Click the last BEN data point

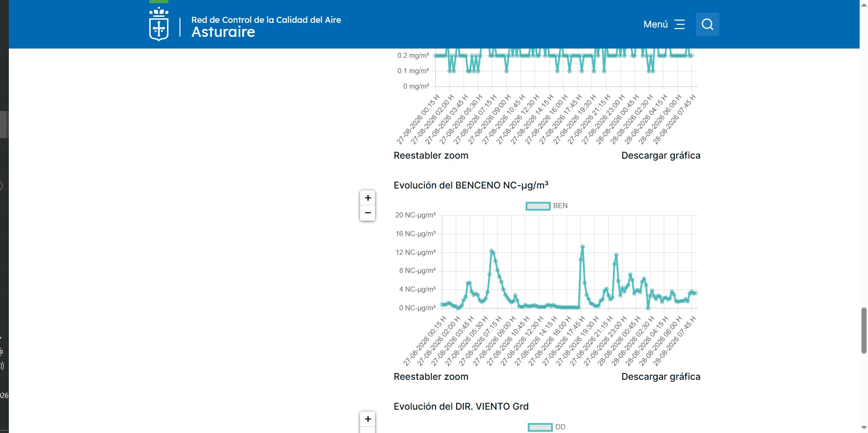tap(695, 293)
